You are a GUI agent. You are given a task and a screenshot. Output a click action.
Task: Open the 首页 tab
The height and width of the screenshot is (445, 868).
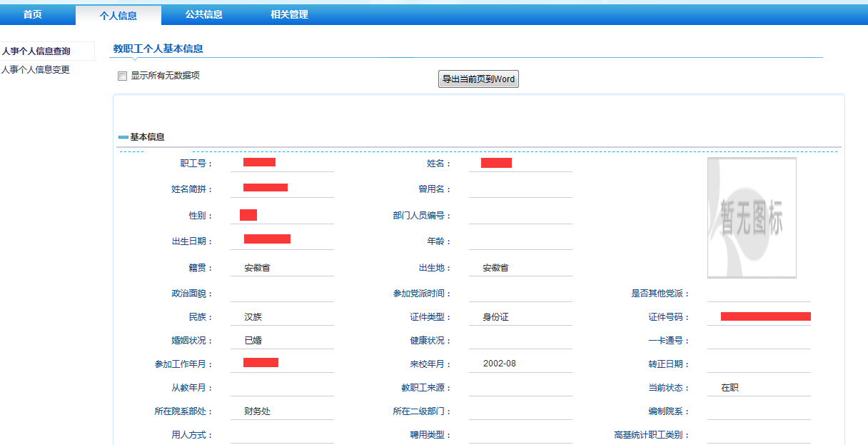click(33, 14)
